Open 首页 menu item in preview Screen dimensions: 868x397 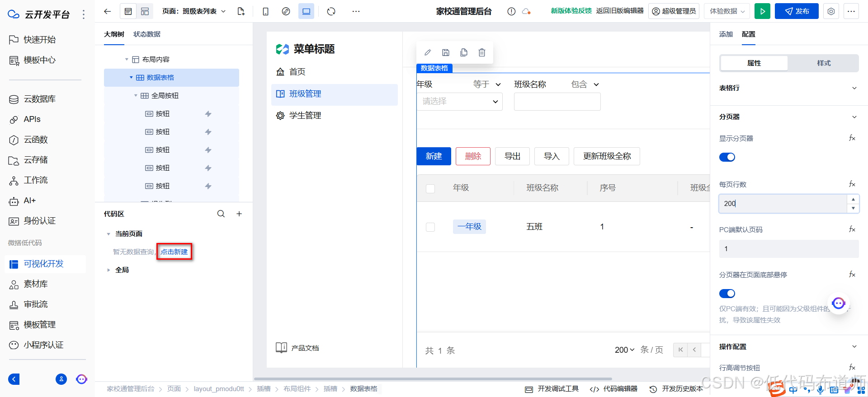(x=335, y=72)
